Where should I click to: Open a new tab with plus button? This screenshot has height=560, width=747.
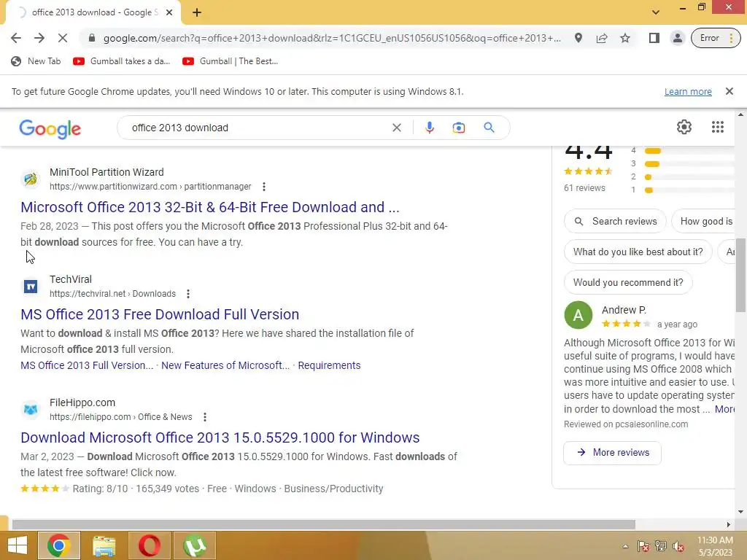click(197, 12)
